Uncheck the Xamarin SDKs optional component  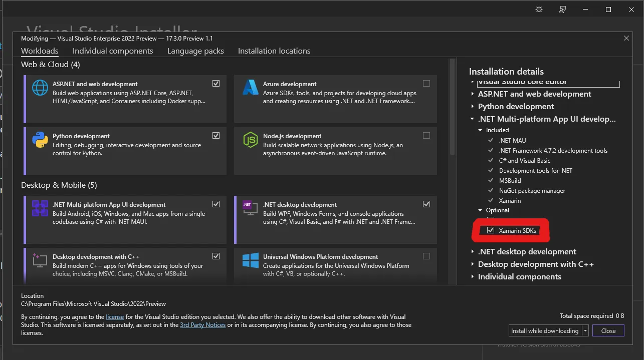tap(491, 230)
